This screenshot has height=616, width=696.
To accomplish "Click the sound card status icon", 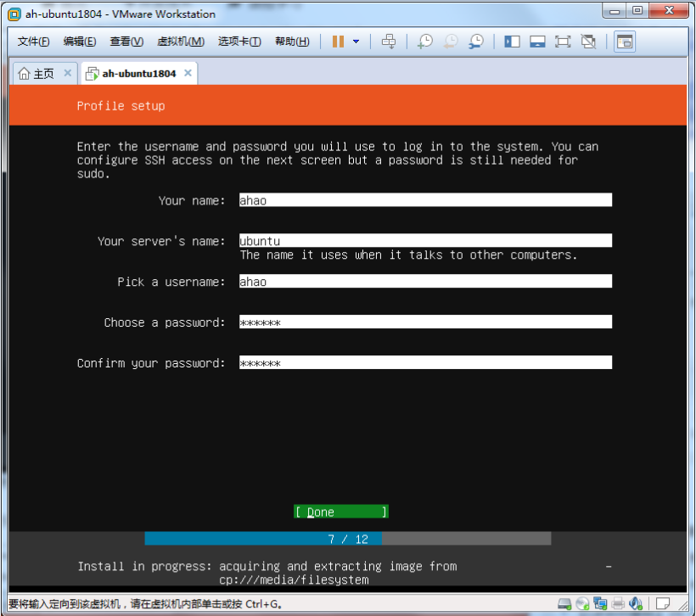I will click(636, 604).
